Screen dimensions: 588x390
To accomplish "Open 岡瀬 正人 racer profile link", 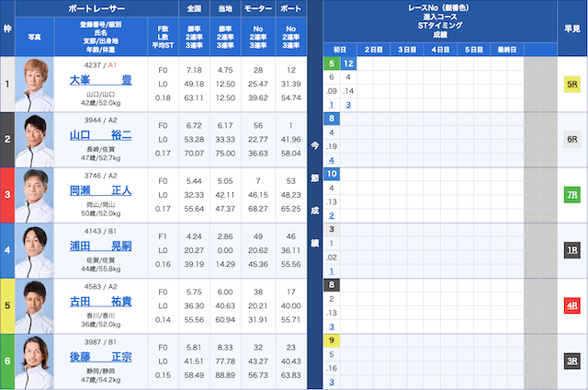I will 100,190.
